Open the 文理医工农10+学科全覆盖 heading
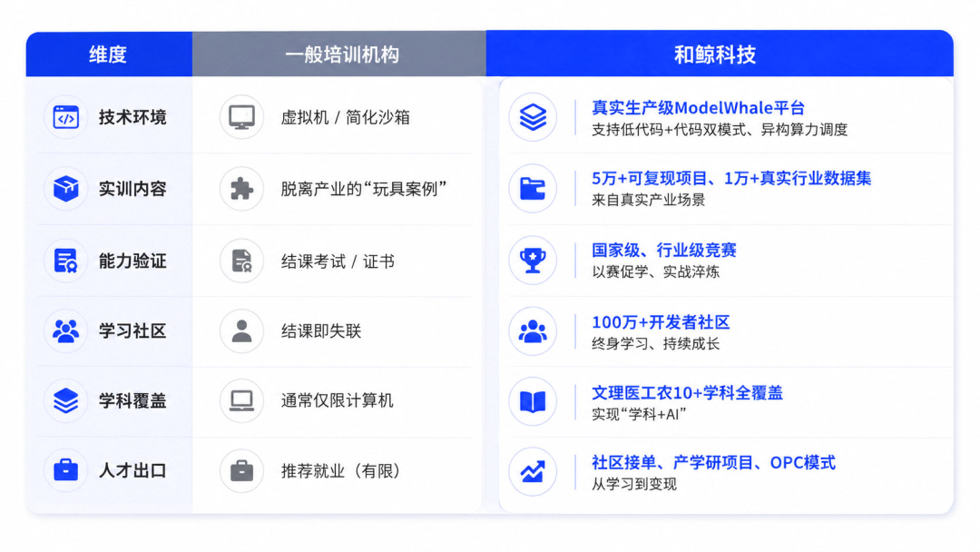 (687, 393)
